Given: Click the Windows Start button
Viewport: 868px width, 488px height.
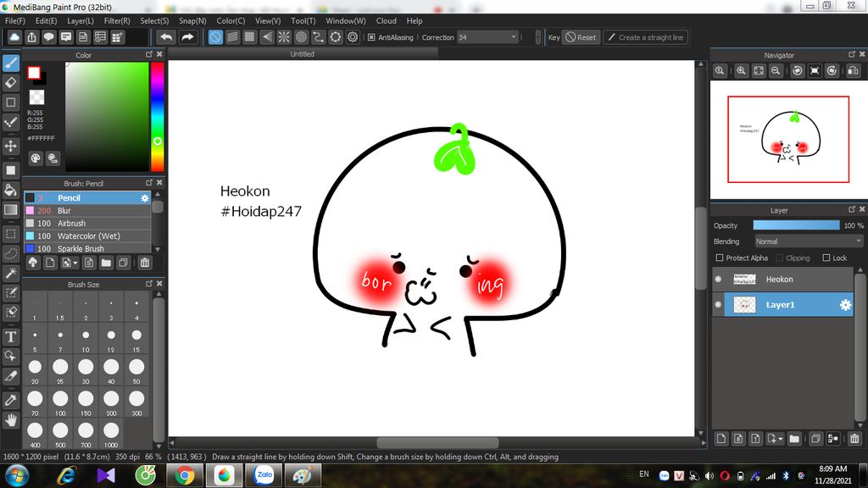Looking at the screenshot, I should click(x=17, y=476).
